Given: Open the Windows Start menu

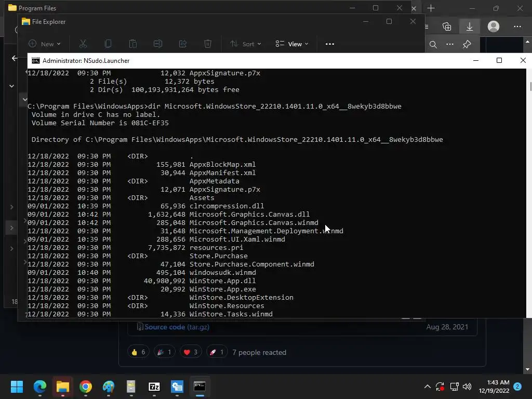Looking at the screenshot, I should click(x=17, y=387).
